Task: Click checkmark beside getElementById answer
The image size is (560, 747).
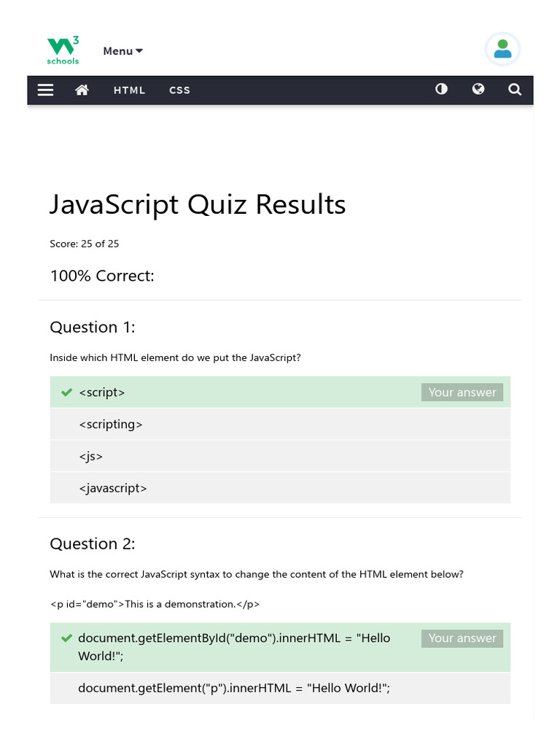Action: click(x=66, y=638)
